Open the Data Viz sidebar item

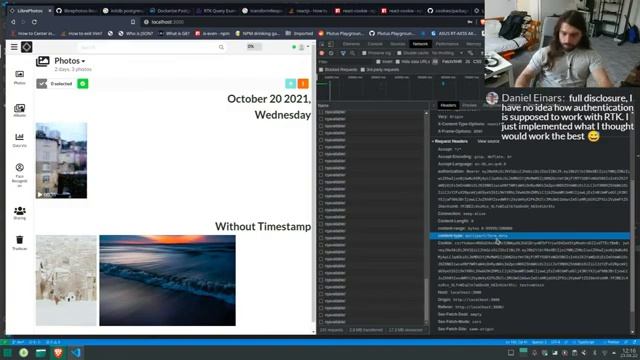(20, 140)
